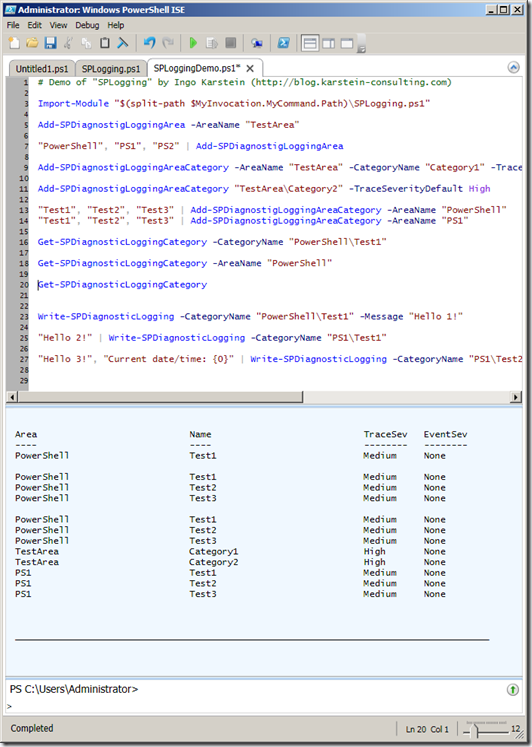Open the View menu
The width and height of the screenshot is (532, 747).
click(x=59, y=25)
